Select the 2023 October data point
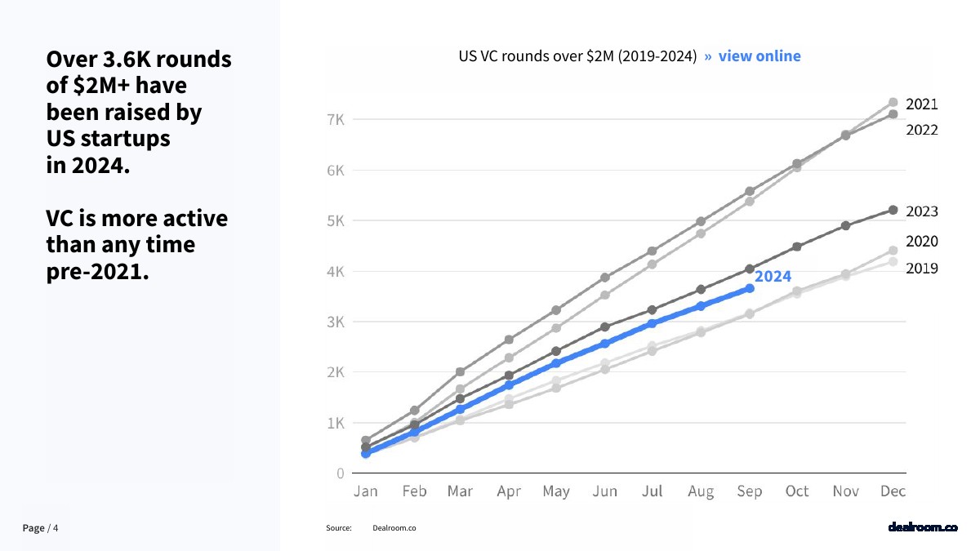980x551 pixels. tap(797, 247)
